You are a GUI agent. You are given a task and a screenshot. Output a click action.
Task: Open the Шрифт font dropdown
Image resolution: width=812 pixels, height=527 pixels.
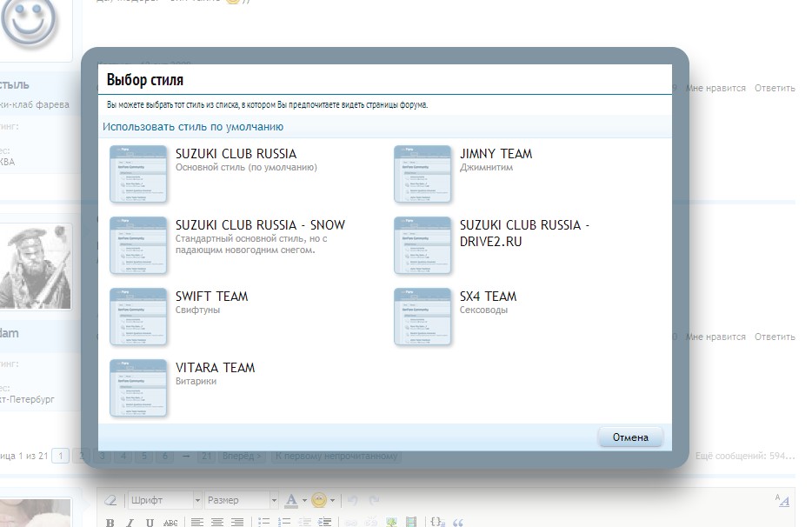pyautogui.click(x=164, y=500)
